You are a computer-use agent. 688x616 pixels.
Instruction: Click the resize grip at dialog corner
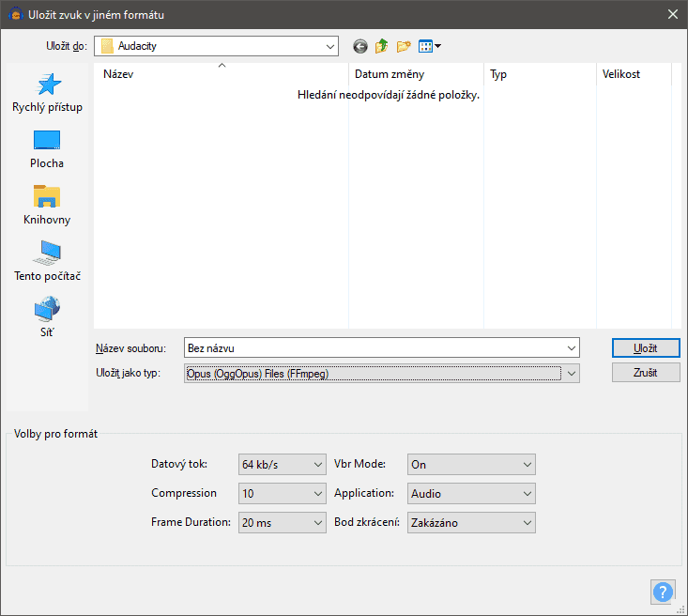[680, 609]
